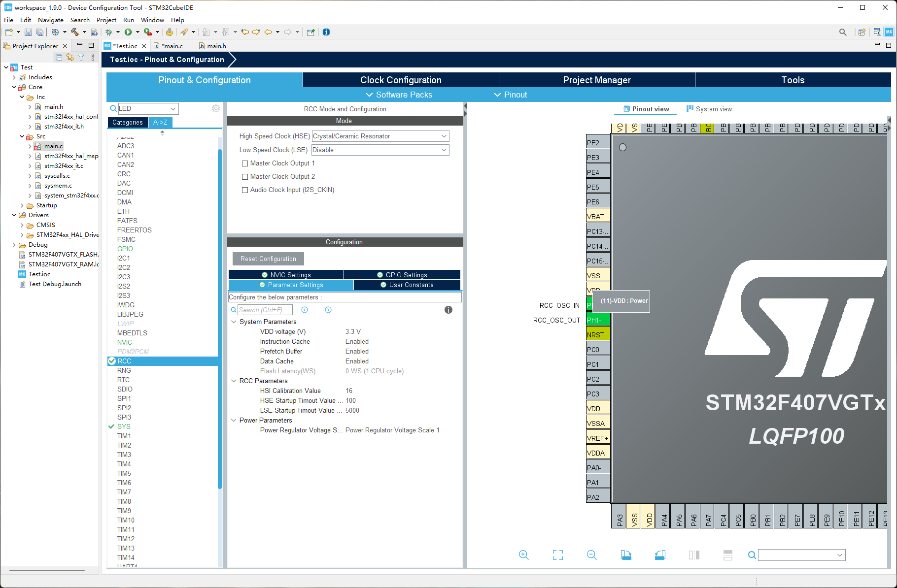
Task: Launch Debug with the green bug icon
Action: tap(109, 32)
